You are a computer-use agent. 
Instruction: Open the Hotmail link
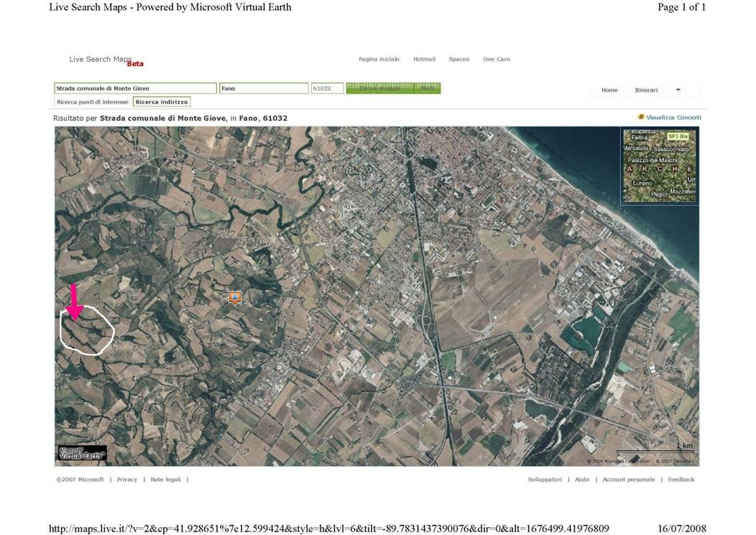coord(424,59)
